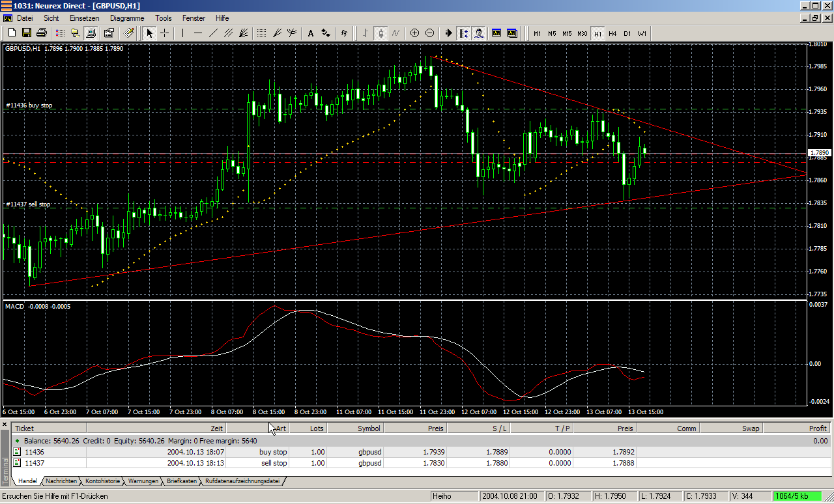Switch chart to M15 timeframe
This screenshot has height=504, width=834.
tap(567, 33)
